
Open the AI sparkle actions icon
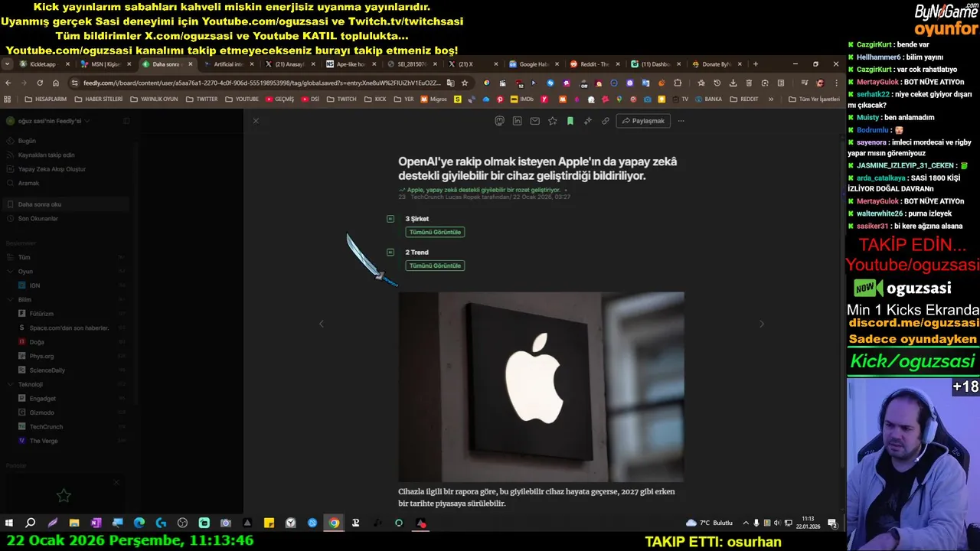pos(588,121)
